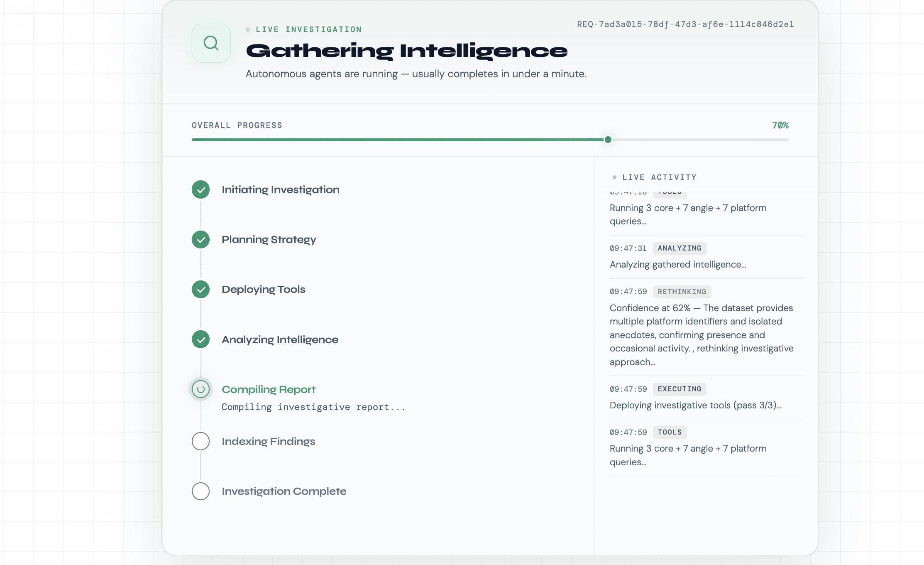Click the 70% progress percentage label
The image size is (924, 565).
(780, 125)
